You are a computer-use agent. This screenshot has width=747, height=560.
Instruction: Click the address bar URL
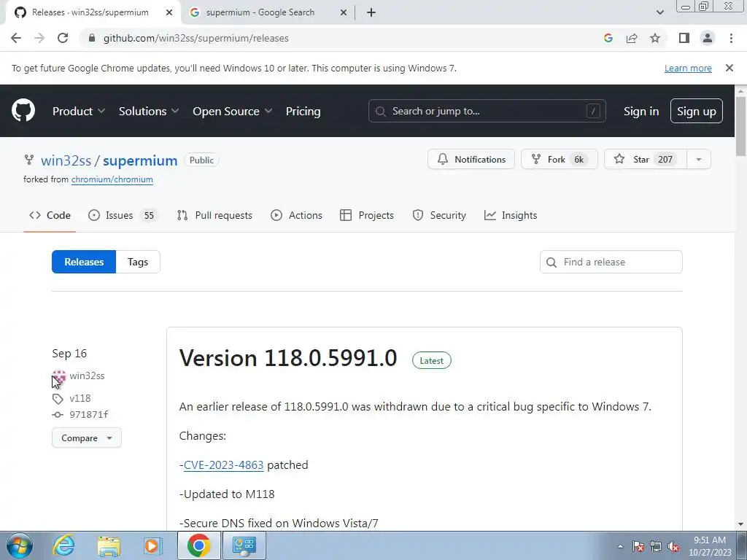tap(196, 38)
